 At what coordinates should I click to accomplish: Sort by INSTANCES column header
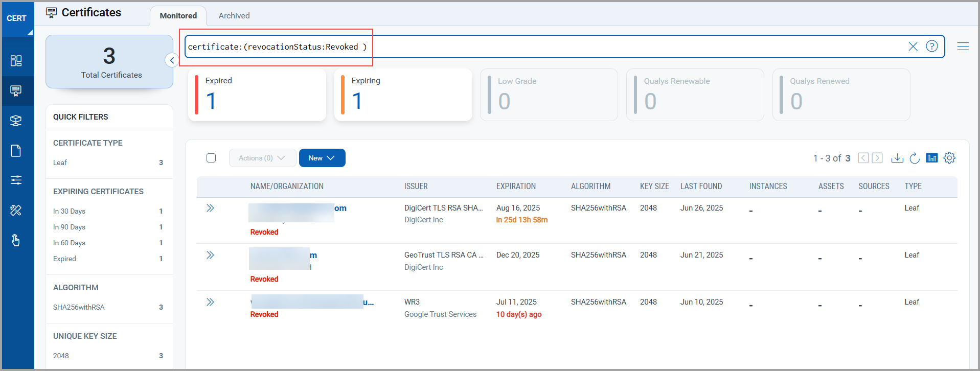[768, 187]
